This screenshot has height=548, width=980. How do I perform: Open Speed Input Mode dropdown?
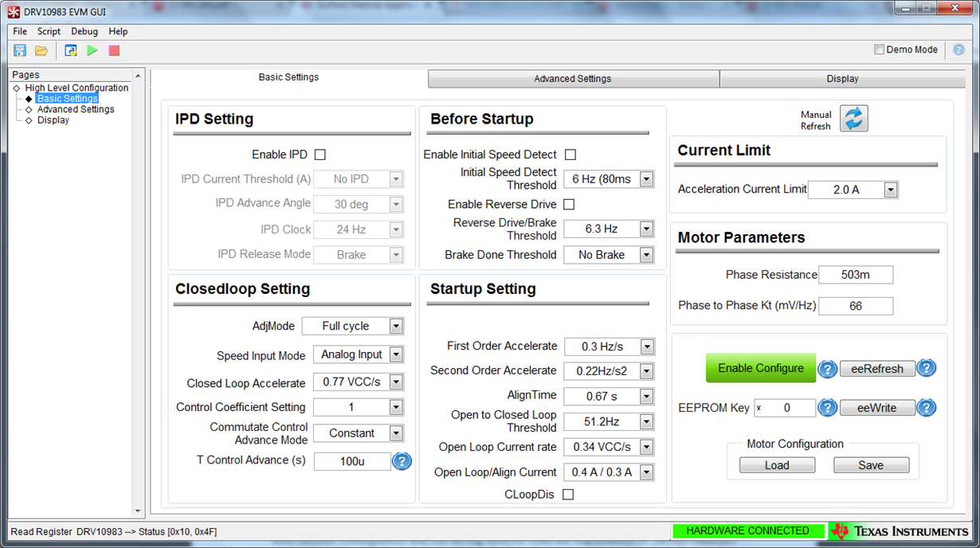point(358,354)
